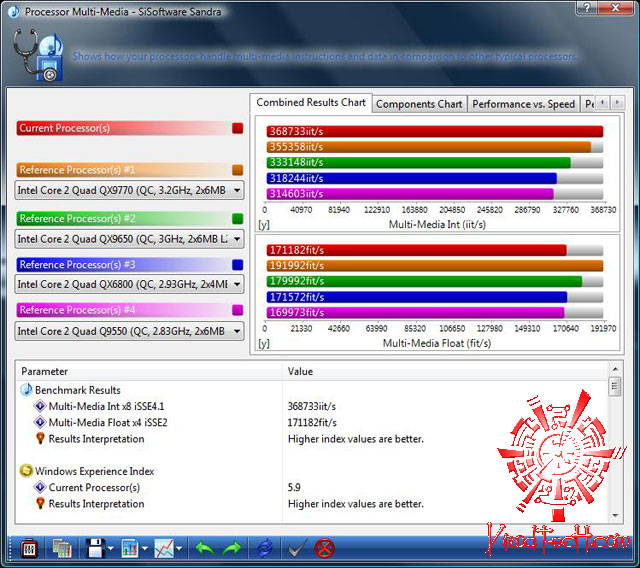Click the red 171182fit/s bar
Image resolution: width=640 pixels, height=568 pixels.
[x=417, y=250]
